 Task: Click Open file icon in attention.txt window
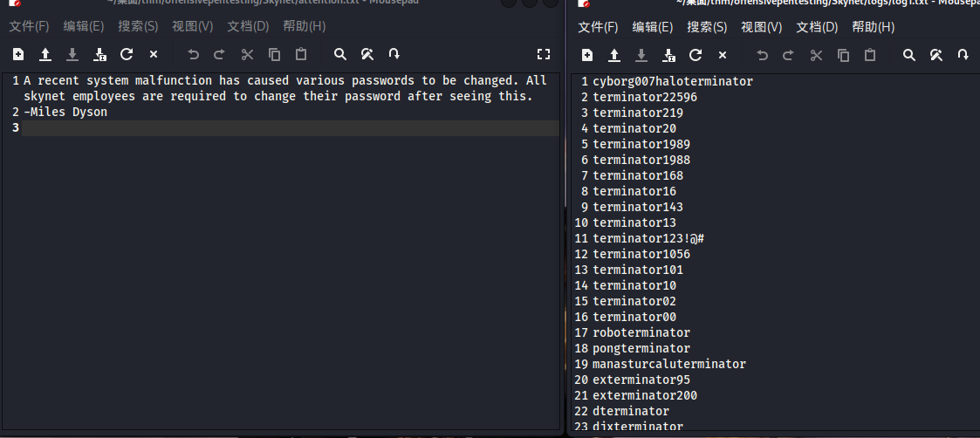tap(45, 54)
